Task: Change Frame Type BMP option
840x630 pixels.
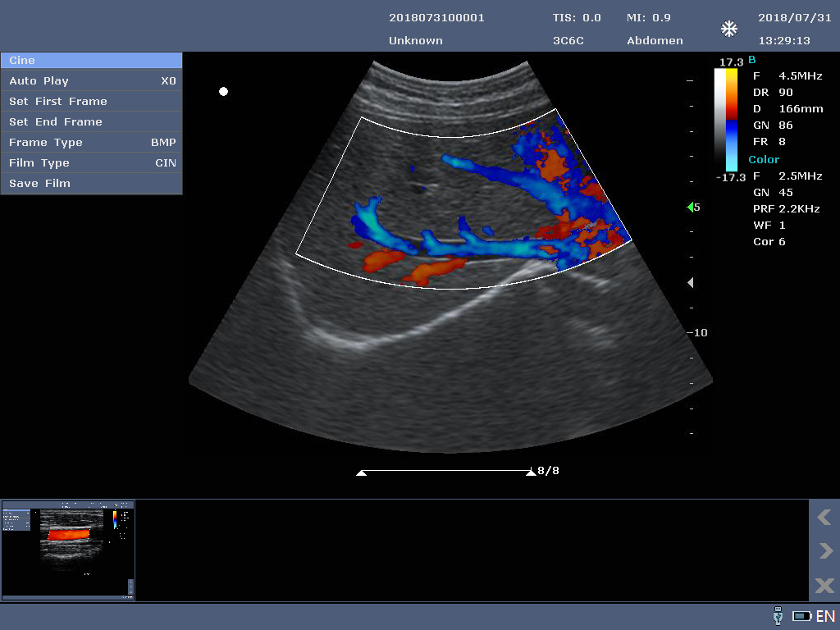Action: (162, 143)
